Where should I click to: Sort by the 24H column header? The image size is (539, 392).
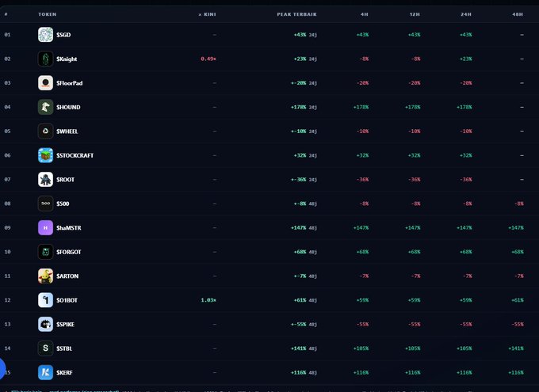466,14
